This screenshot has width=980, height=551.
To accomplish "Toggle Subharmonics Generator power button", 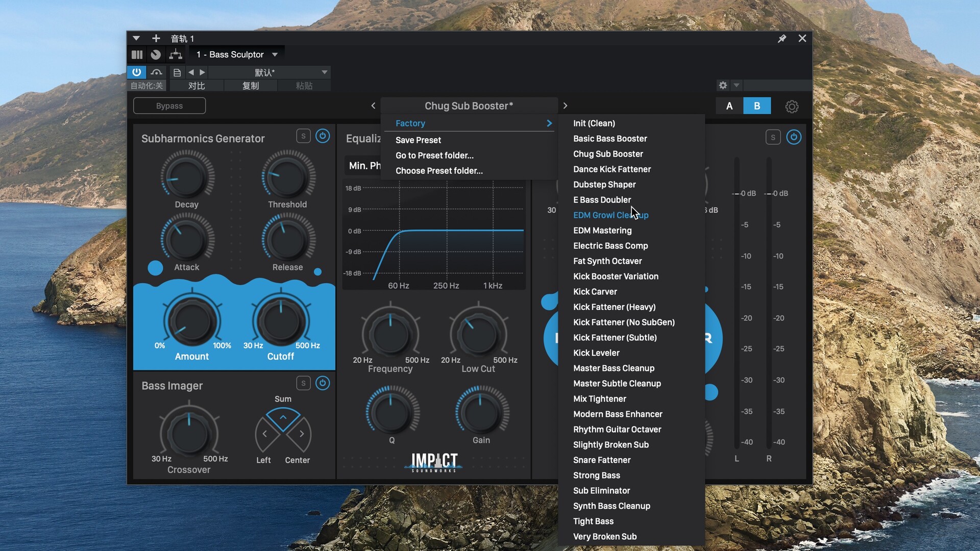I will (x=323, y=136).
